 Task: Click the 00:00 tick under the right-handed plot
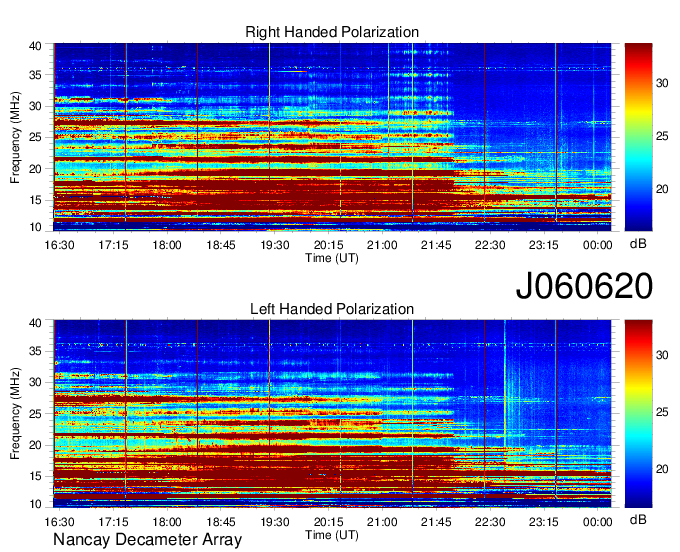point(597,245)
